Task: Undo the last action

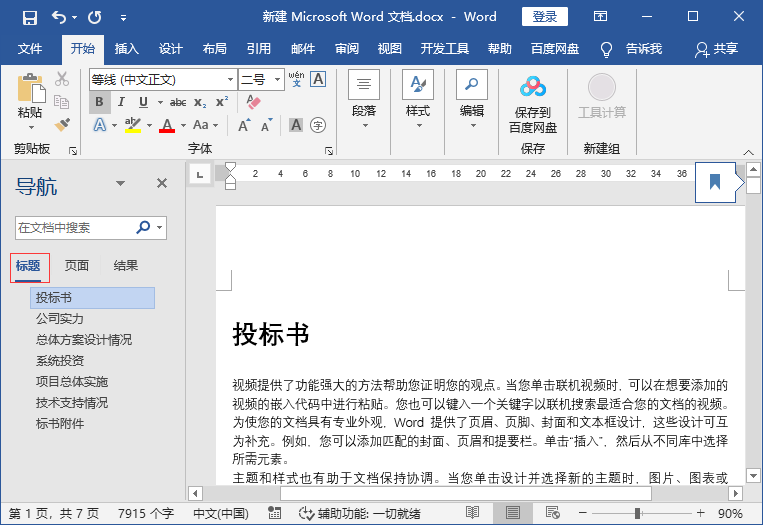Action: (58, 18)
